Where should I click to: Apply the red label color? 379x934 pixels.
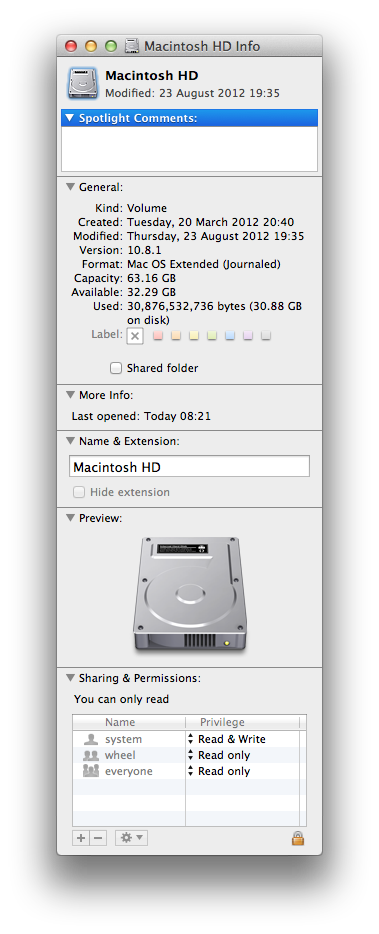(x=158, y=335)
